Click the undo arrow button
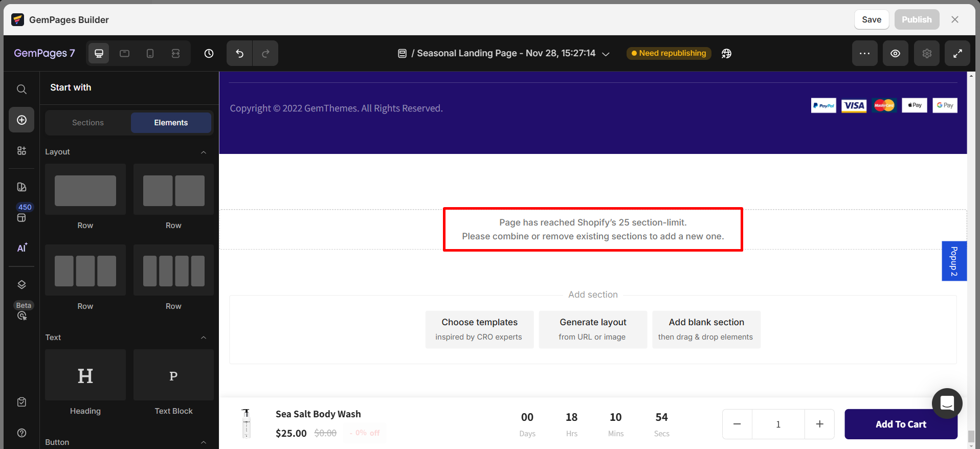The width and height of the screenshot is (980, 449). (x=239, y=54)
